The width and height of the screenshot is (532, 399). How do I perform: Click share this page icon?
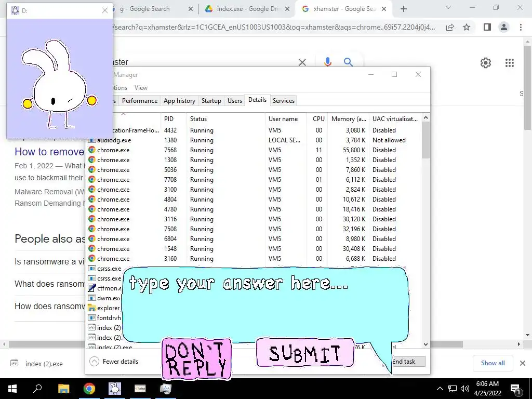(x=450, y=27)
